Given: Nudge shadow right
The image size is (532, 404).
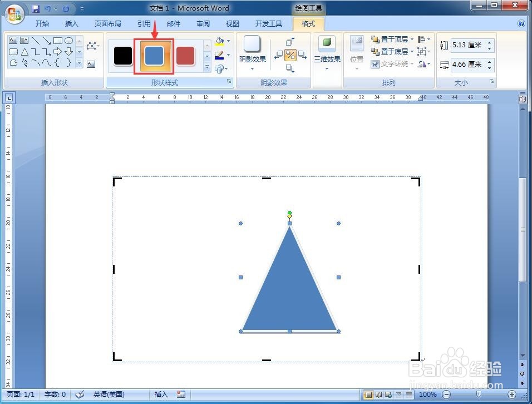Looking at the screenshot, I should click(302, 55).
